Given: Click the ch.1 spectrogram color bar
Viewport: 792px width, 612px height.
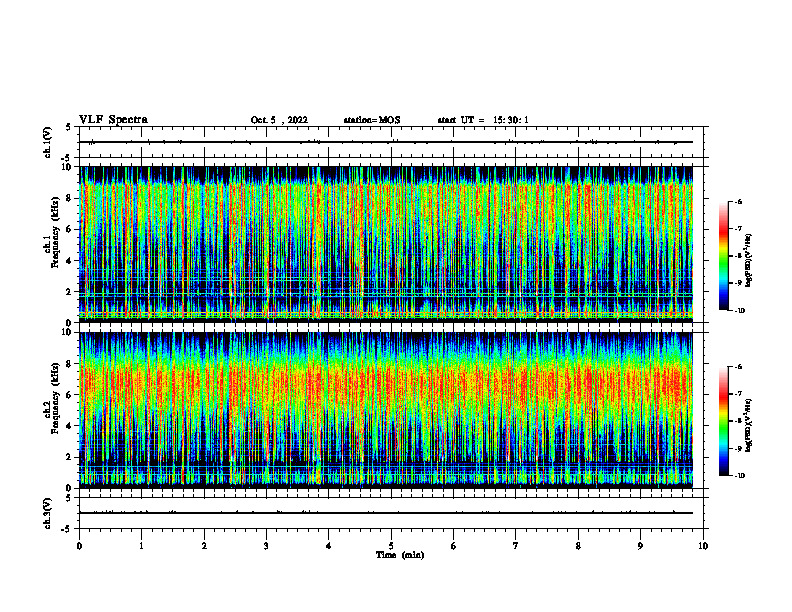Looking at the screenshot, I should [723, 256].
